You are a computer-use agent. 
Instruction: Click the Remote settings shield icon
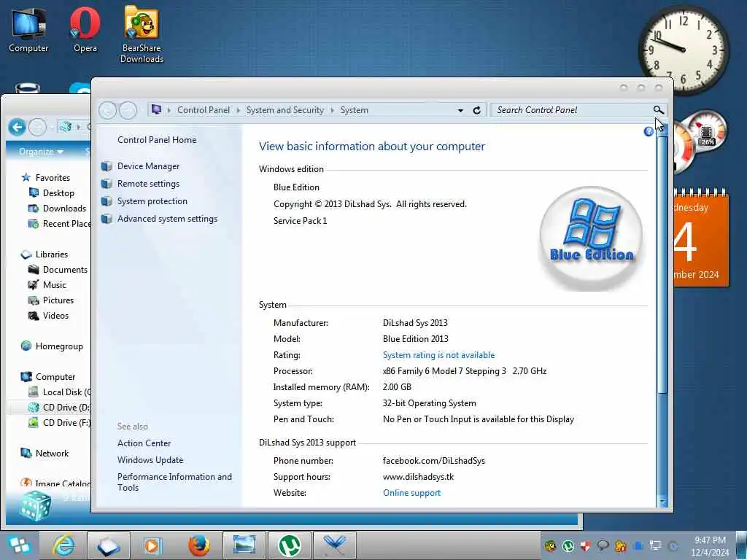[x=107, y=184]
